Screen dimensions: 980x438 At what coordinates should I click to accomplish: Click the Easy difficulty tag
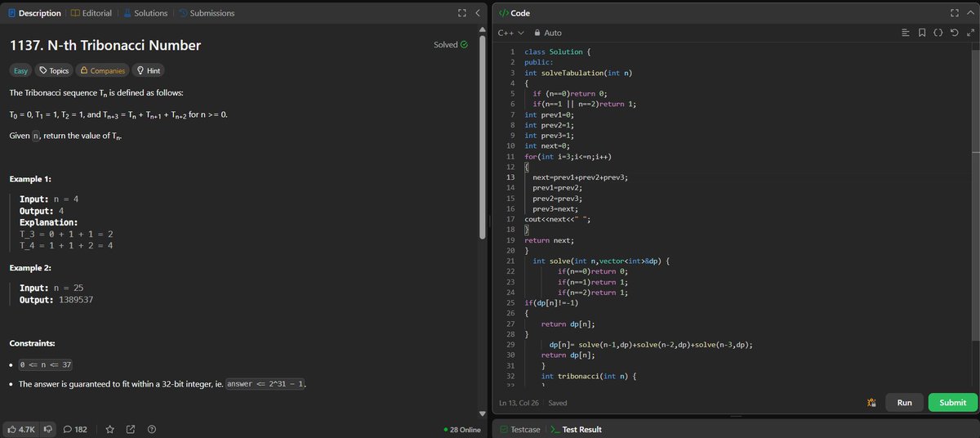(20, 71)
